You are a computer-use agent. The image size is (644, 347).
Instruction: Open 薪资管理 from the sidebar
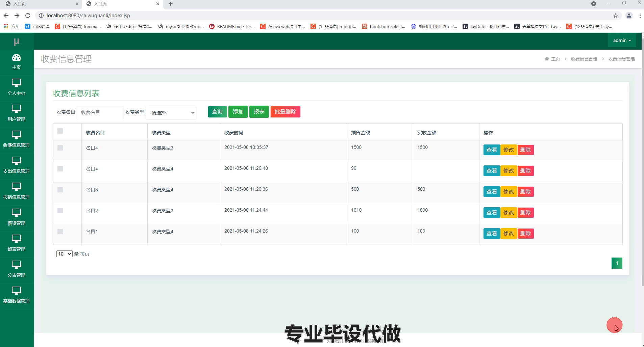pos(17,217)
